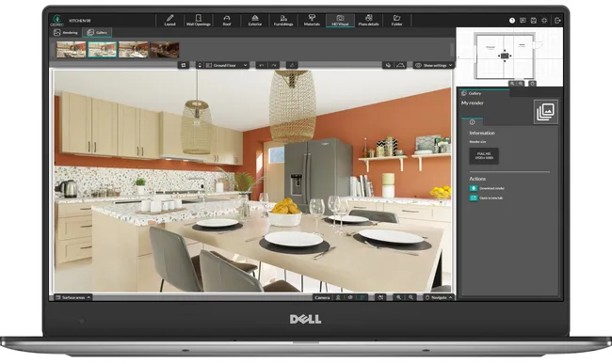
Task: Select the person view camera icon
Action: click(x=338, y=297)
